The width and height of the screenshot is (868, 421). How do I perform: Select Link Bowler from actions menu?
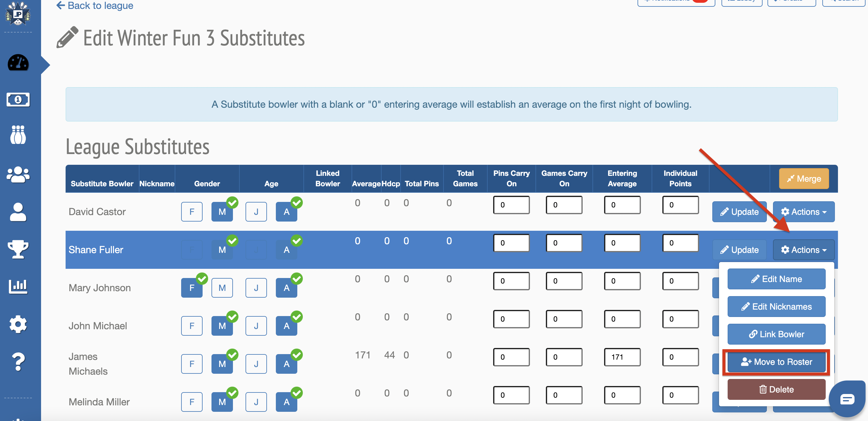776,334
